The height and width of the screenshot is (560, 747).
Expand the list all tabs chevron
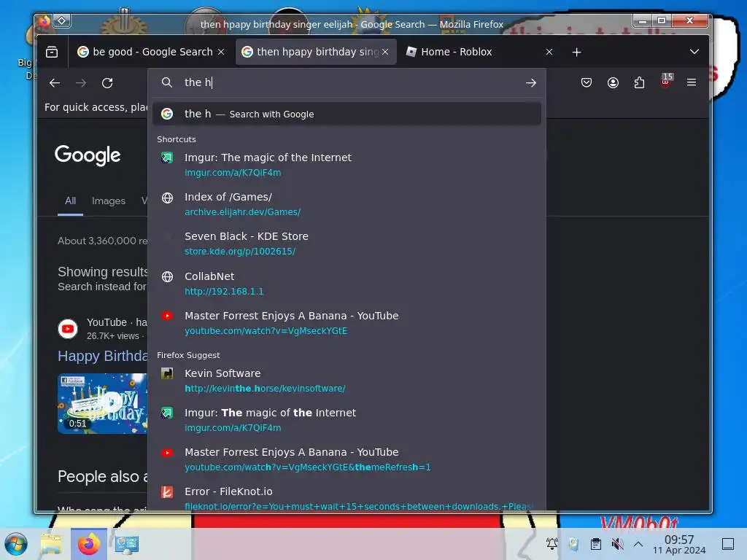tap(694, 52)
